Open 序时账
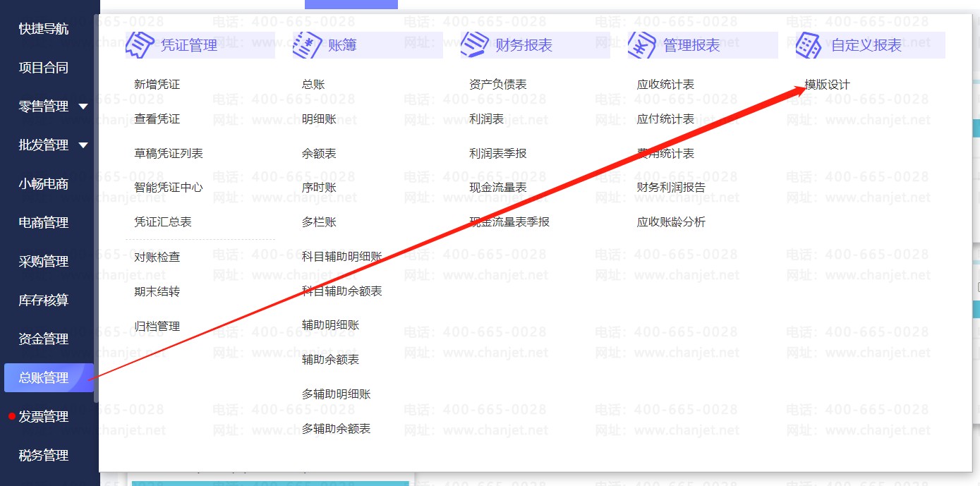This screenshot has height=486, width=980. tap(319, 188)
